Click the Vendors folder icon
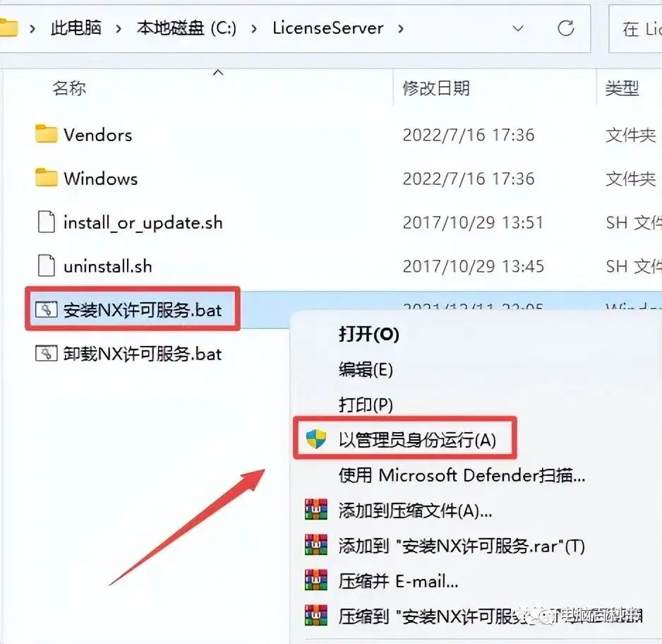The height and width of the screenshot is (644, 662). pos(46,134)
